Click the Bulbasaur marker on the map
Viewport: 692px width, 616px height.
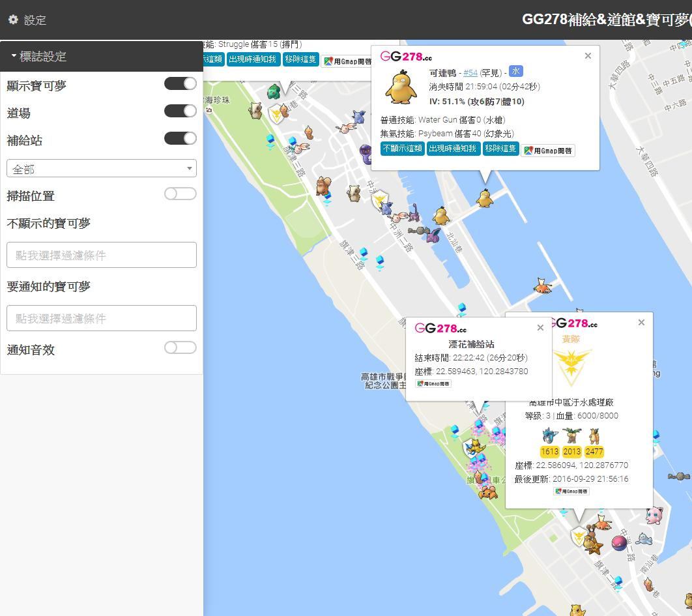coord(274,92)
